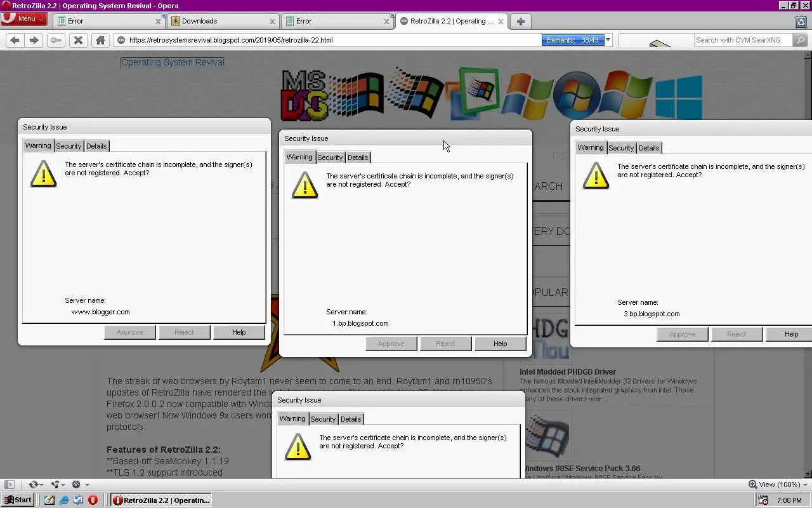Follow the Operating System Revival header link
The width and height of the screenshot is (812, 508).
point(173,62)
